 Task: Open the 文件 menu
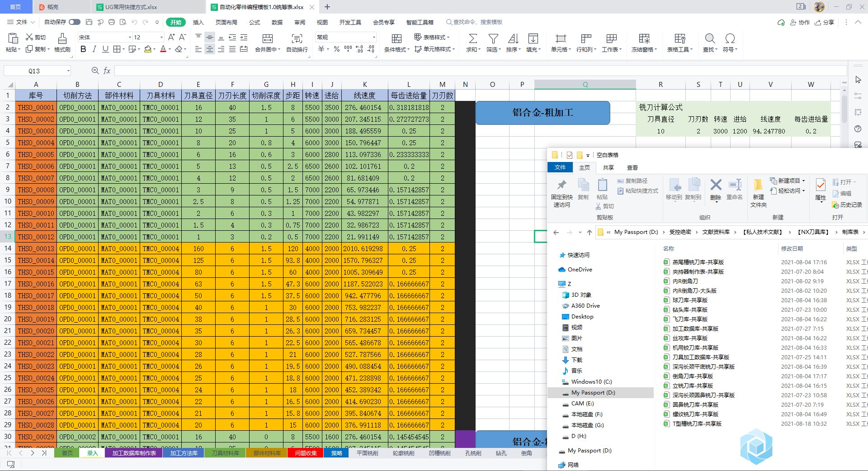(x=21, y=22)
